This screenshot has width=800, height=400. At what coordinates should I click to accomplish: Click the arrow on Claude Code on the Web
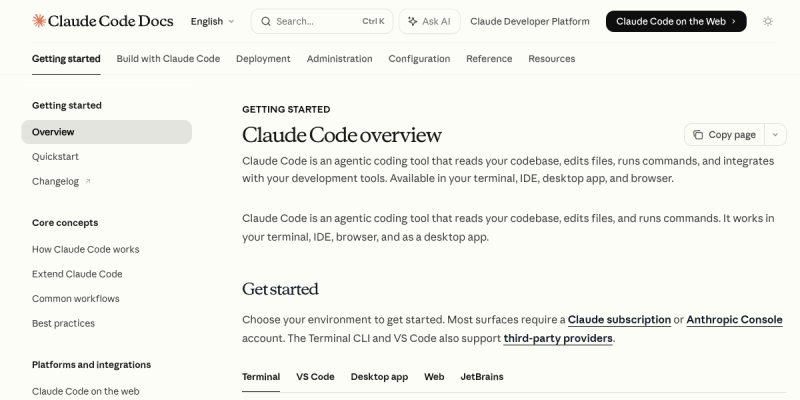(734, 21)
